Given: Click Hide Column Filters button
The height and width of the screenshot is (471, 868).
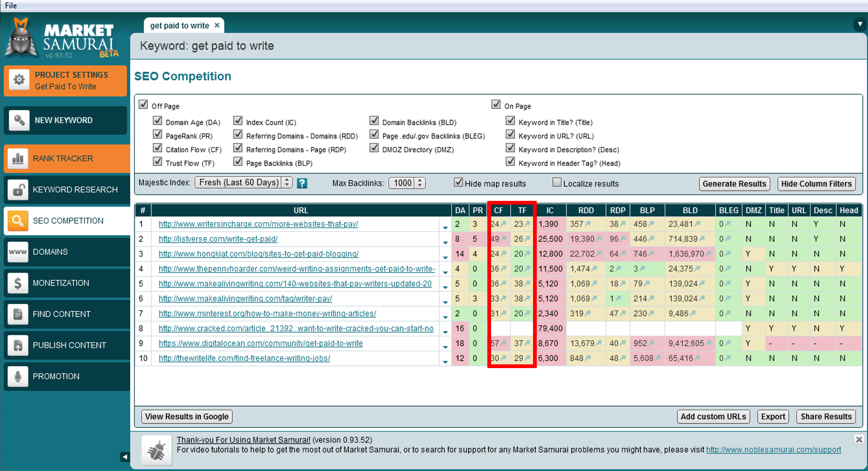Looking at the screenshot, I should tap(816, 184).
